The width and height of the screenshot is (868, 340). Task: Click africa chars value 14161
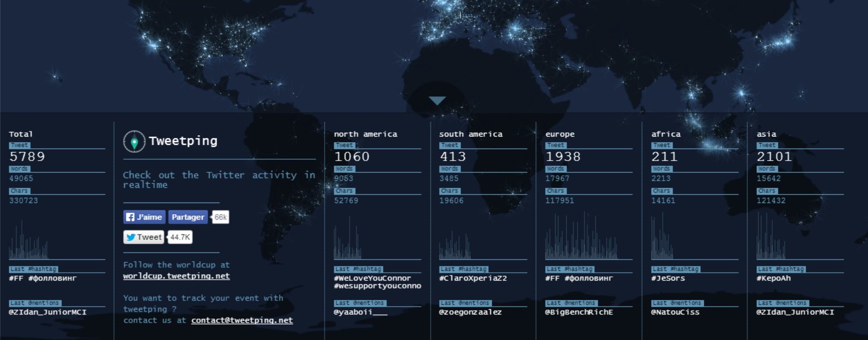coord(663,201)
